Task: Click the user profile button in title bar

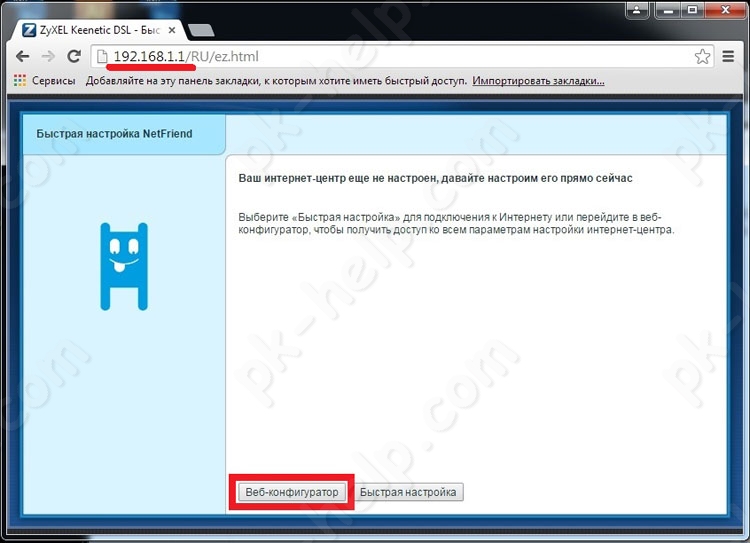Action: (x=637, y=9)
